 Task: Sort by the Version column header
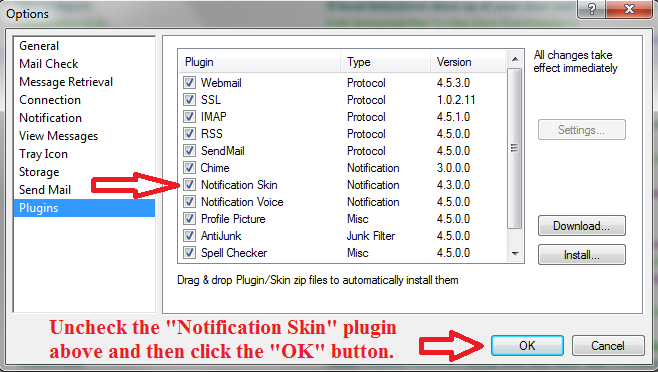[x=468, y=62]
